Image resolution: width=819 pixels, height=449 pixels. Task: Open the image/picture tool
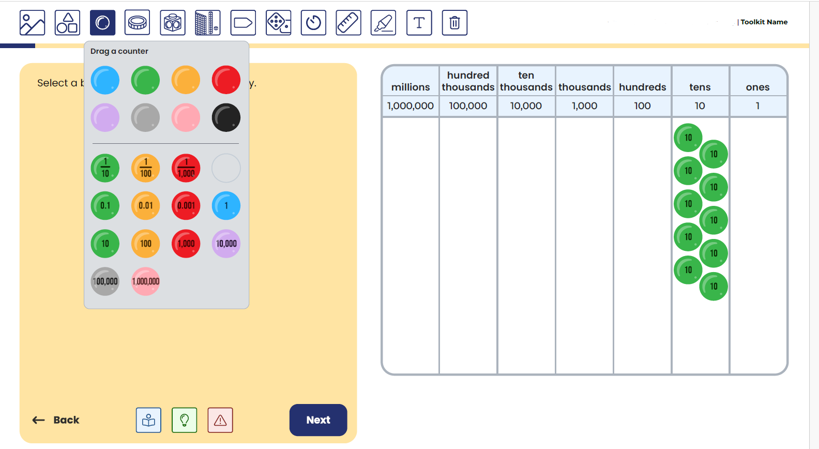point(32,22)
